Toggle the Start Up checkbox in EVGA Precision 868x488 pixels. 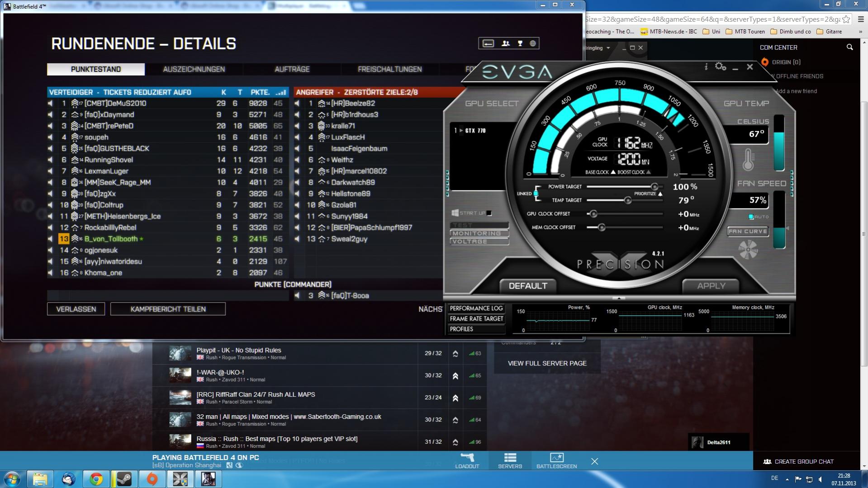tap(489, 213)
